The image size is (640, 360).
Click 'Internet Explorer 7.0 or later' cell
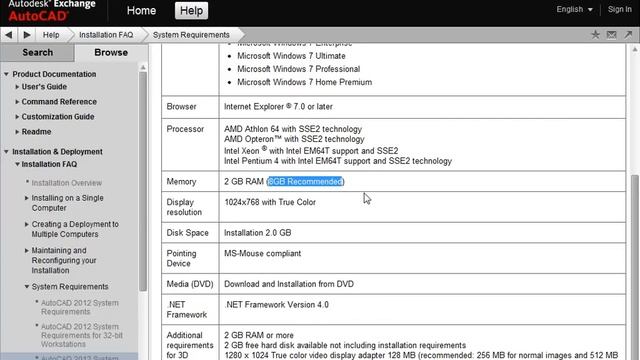tap(278, 107)
